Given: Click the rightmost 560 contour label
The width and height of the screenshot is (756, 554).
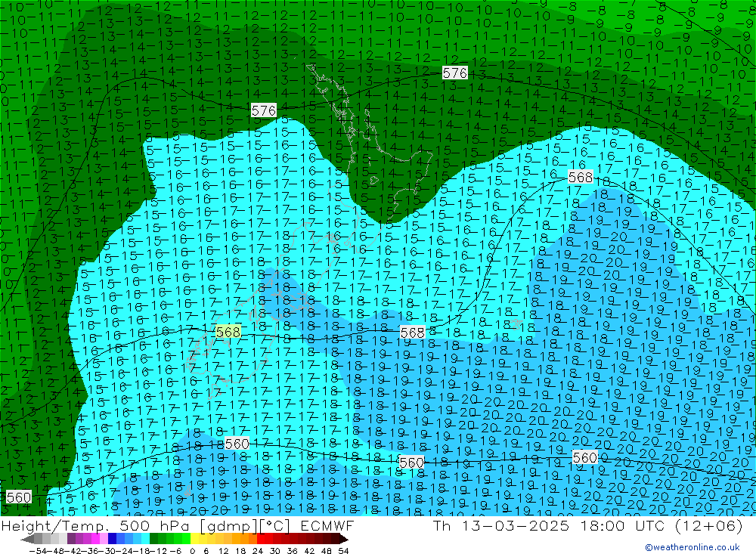Looking at the screenshot, I should coord(585,457).
